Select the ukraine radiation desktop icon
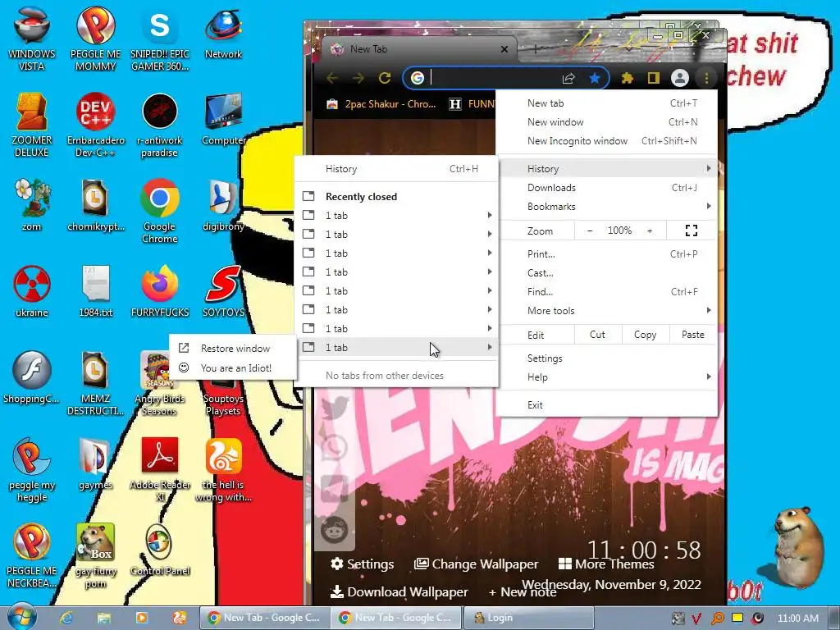Screen dimensions: 840x630 [x=32, y=291]
